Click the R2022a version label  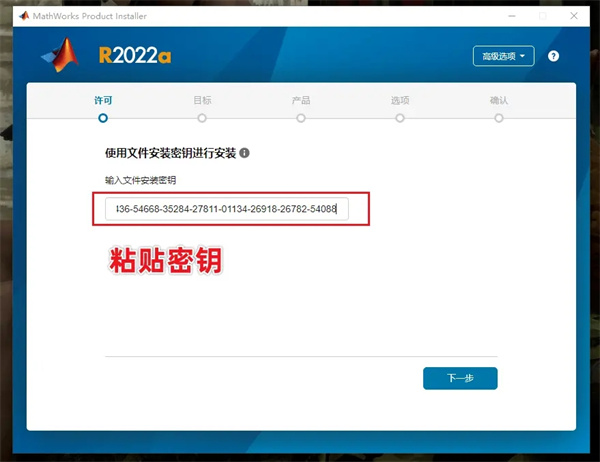[135, 56]
